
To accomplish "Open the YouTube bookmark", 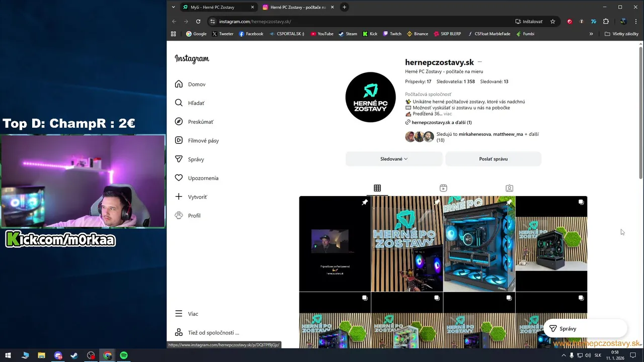I will pos(322,34).
